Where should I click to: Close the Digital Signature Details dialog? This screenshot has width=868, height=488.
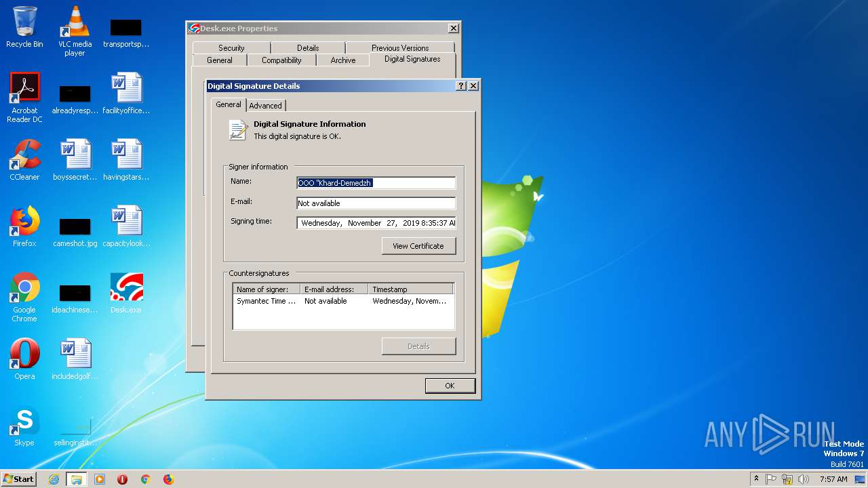[473, 86]
